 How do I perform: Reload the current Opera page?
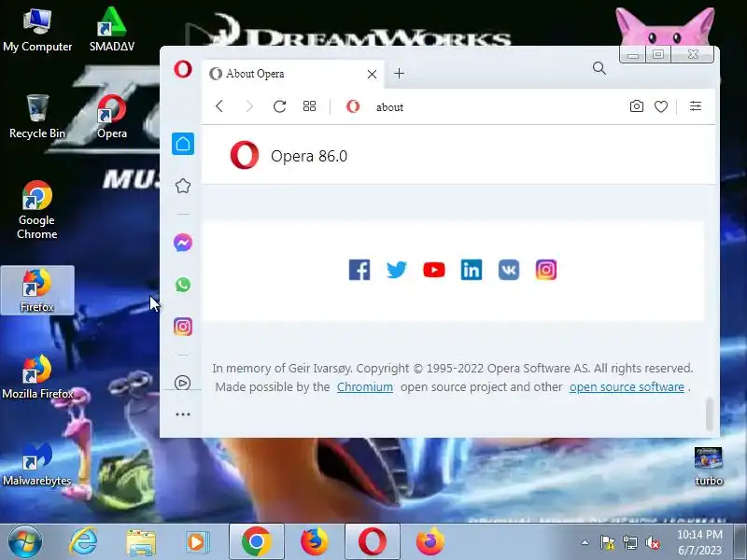point(279,106)
